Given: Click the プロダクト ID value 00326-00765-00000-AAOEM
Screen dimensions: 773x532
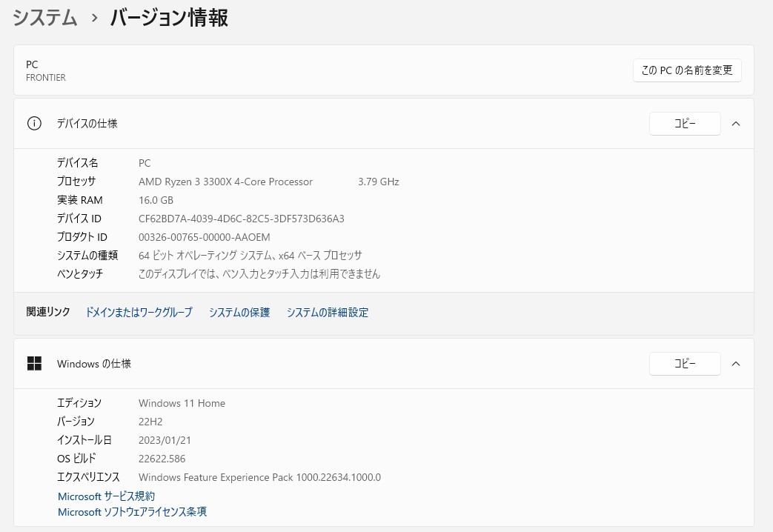Looking at the screenshot, I should [x=205, y=237].
